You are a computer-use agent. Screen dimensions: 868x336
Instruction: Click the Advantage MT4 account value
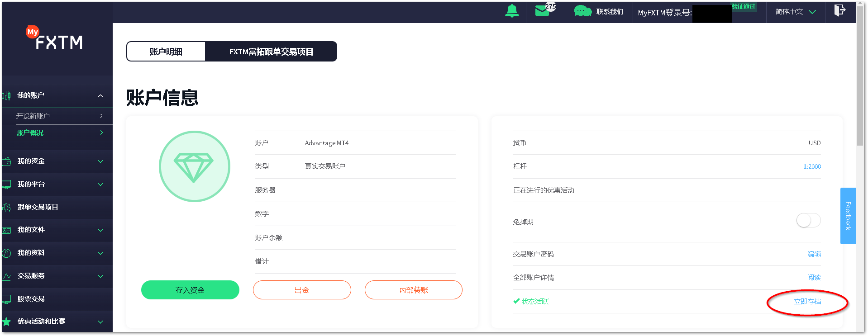tap(327, 143)
